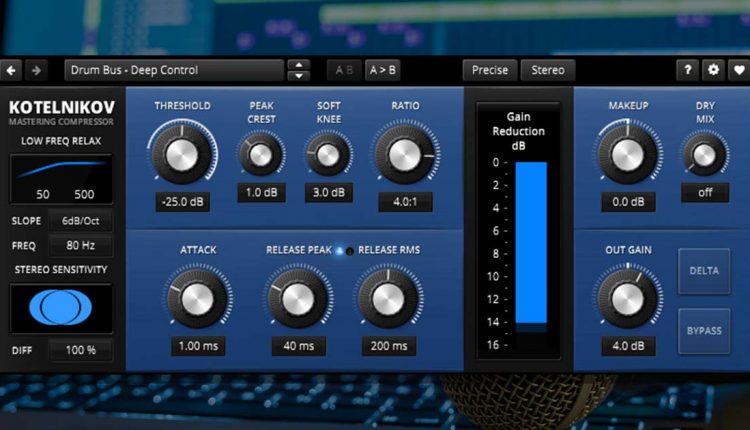Select the 1.00 ms attack value field
Screen dimensions: 750x430
pyautogui.click(x=198, y=346)
